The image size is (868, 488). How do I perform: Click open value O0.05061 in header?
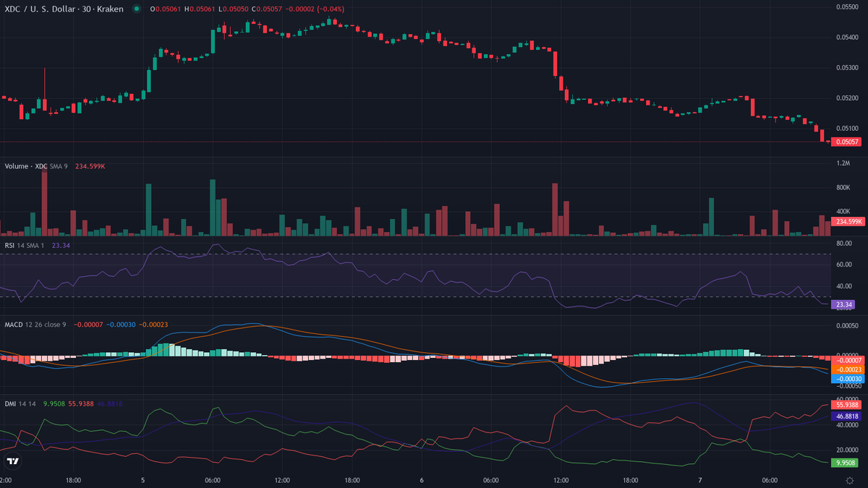(166, 9)
